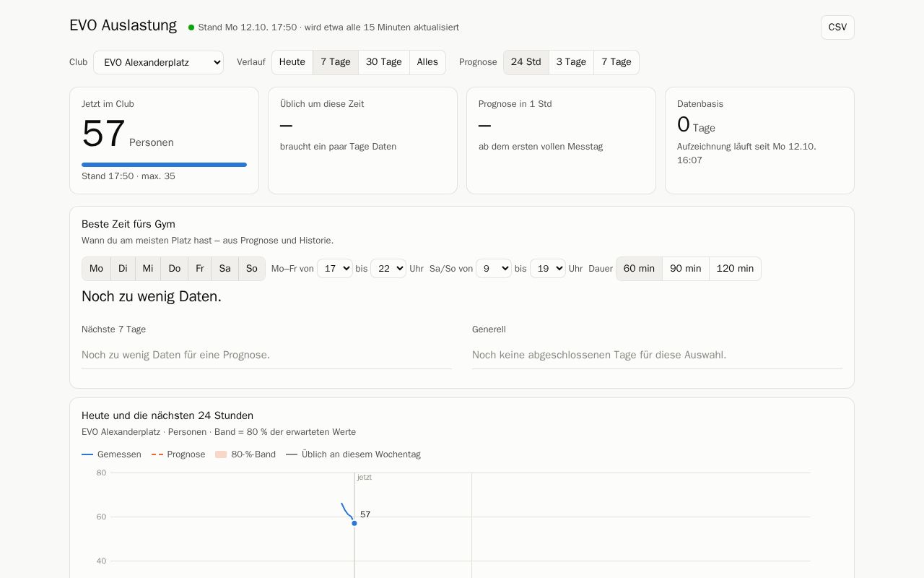Click the '57' Personen count

[x=103, y=134]
